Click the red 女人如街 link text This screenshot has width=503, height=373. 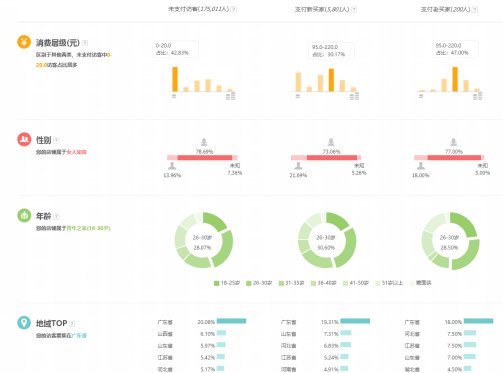(x=76, y=152)
